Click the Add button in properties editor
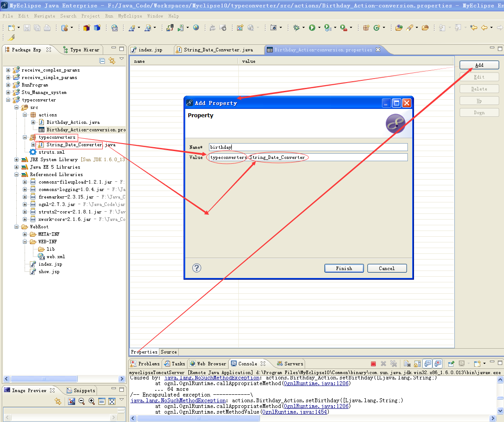Viewport: 504px width, 422px height. (x=479, y=65)
